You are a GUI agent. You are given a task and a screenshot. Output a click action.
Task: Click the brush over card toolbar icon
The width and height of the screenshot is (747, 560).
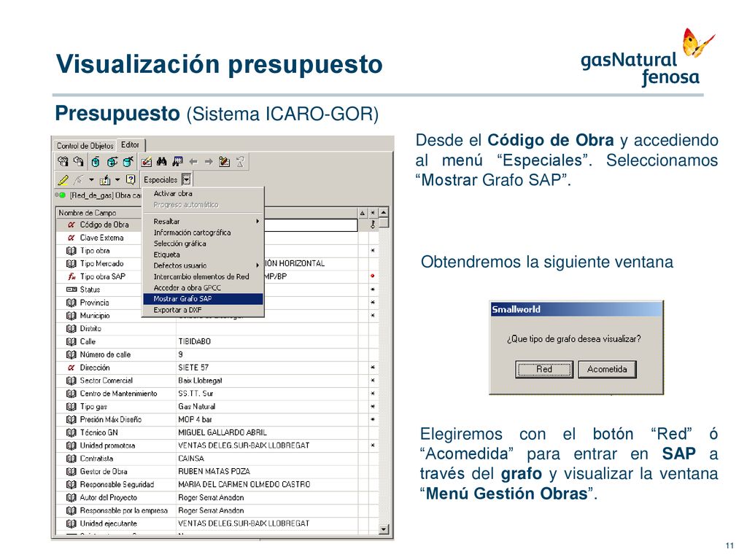click(225, 162)
